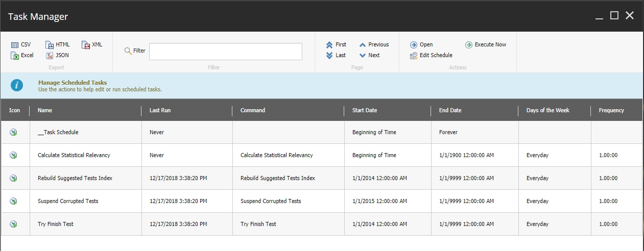Export tasks to Excel

[22, 55]
